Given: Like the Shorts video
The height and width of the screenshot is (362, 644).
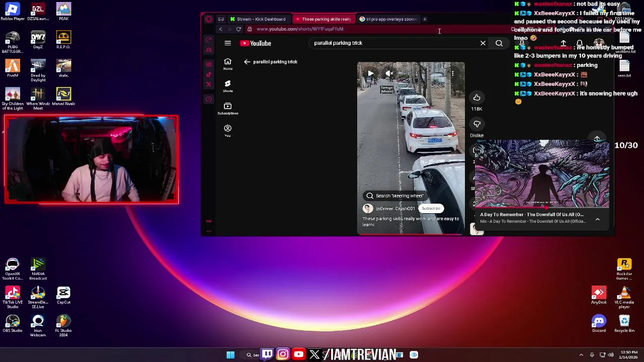Looking at the screenshot, I should tap(476, 98).
